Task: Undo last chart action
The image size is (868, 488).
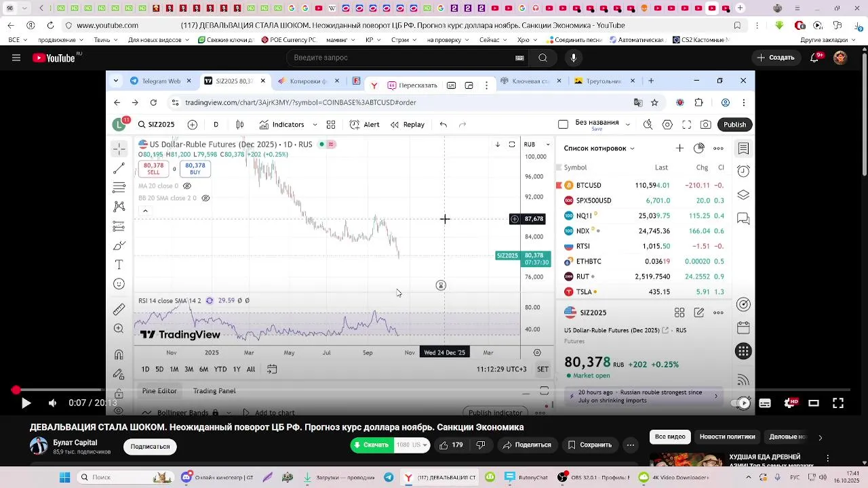Action: point(443,125)
